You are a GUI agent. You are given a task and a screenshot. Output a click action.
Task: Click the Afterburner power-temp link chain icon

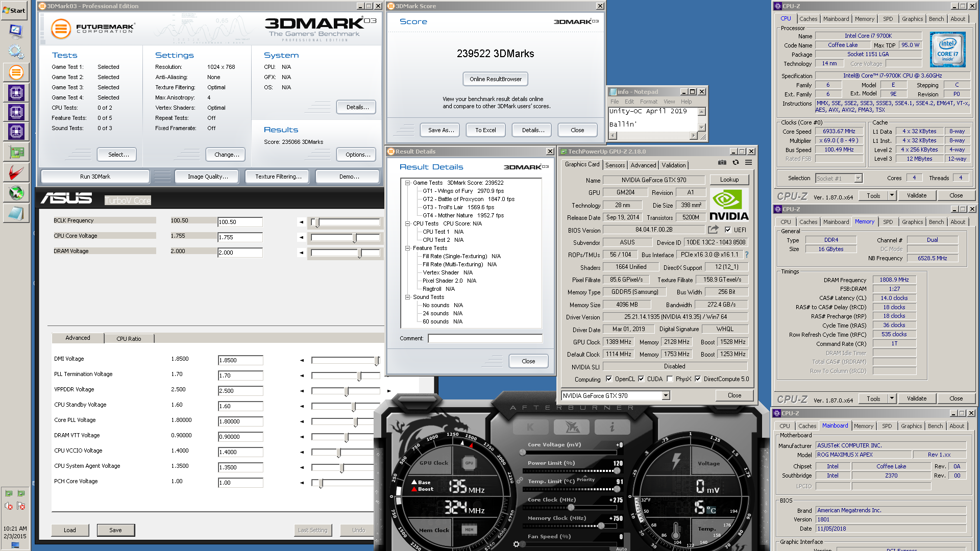pos(519,481)
